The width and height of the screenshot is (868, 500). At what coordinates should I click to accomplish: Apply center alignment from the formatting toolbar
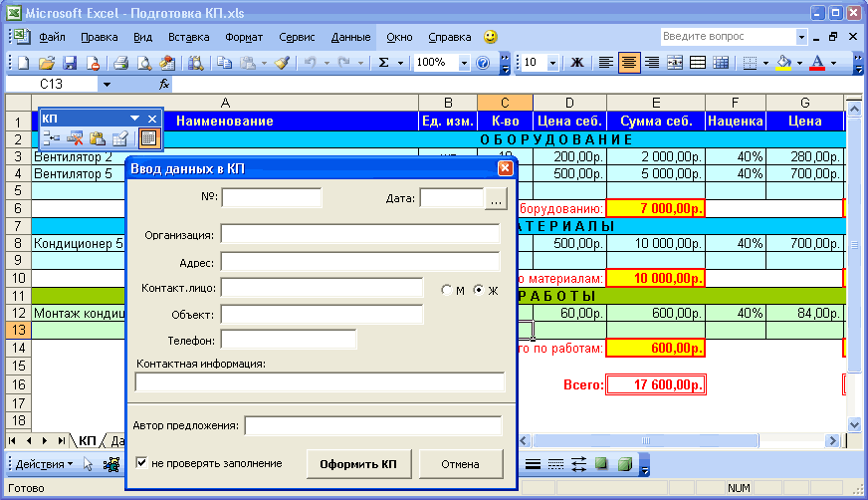coord(628,62)
